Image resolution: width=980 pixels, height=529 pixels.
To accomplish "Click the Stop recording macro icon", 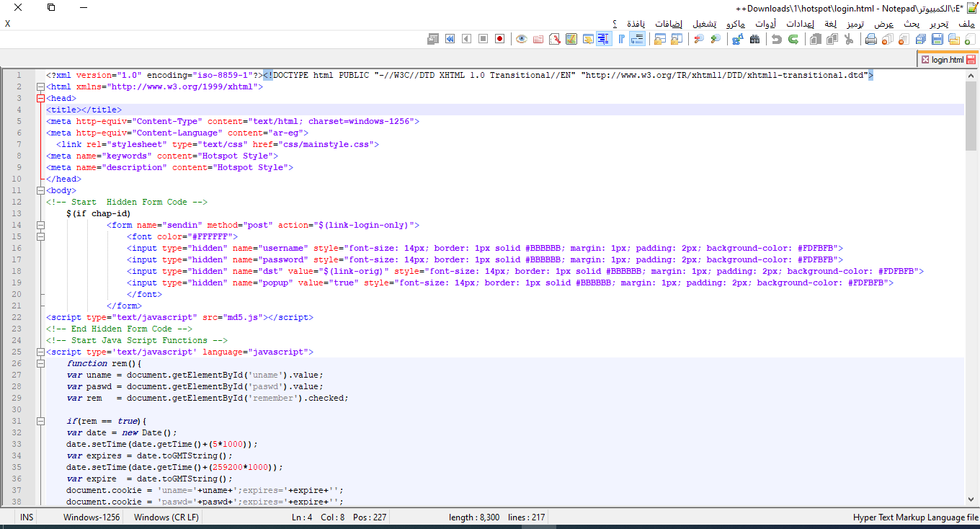I will tap(483, 39).
